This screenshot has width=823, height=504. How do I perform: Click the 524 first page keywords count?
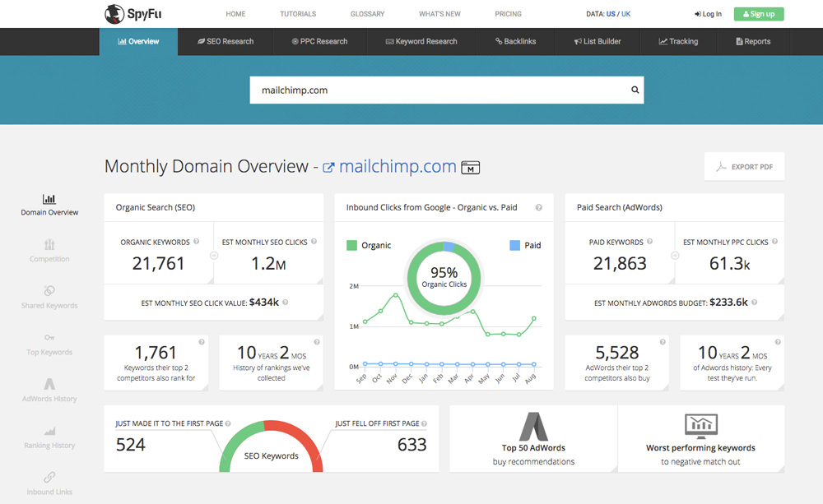[131, 445]
